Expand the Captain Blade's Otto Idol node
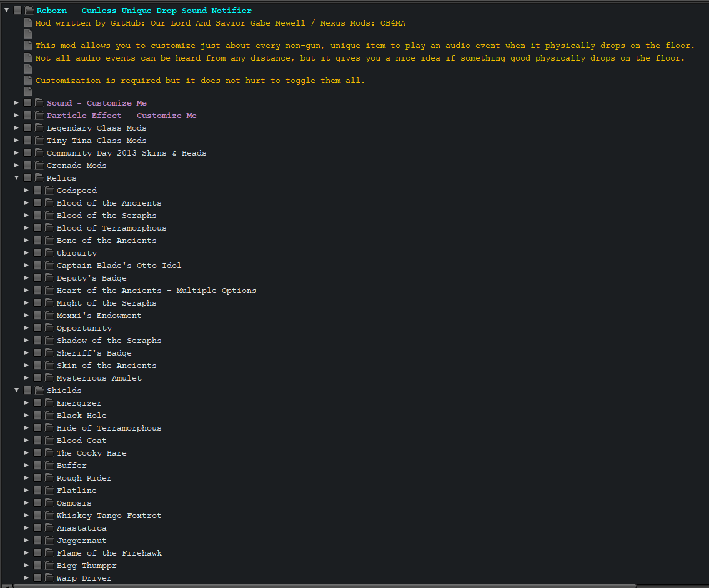The image size is (709, 588). [27, 266]
